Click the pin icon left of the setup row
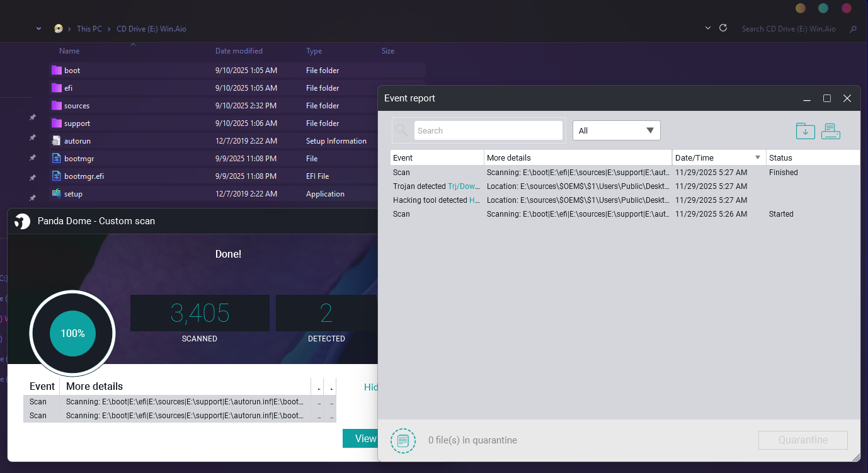This screenshot has width=868, height=473. (x=33, y=198)
